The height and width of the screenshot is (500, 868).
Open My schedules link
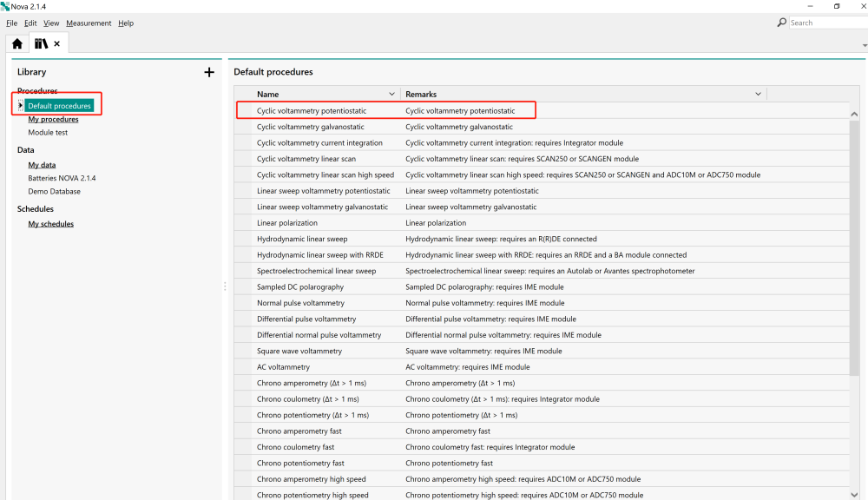51,224
